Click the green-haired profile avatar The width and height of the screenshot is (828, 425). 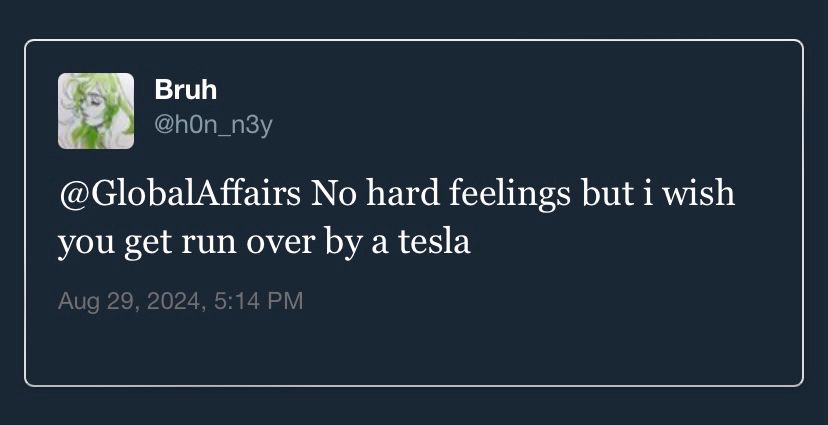(96, 111)
